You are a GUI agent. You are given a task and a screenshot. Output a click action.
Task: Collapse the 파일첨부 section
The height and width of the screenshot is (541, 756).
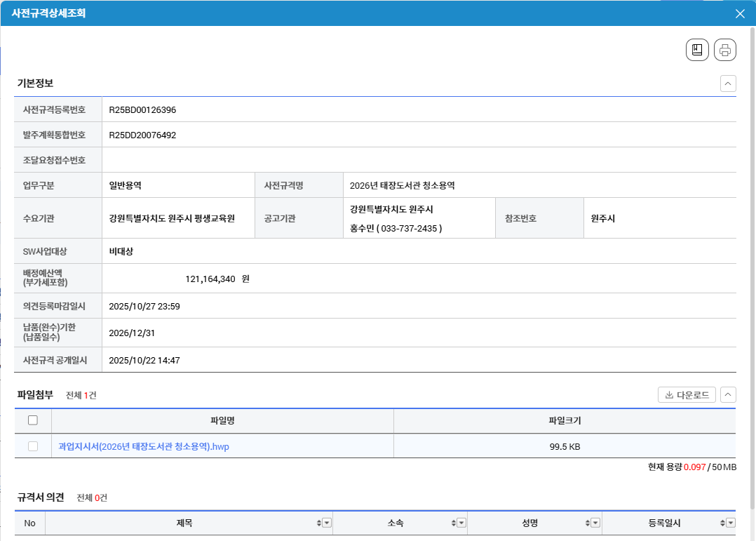(728, 395)
